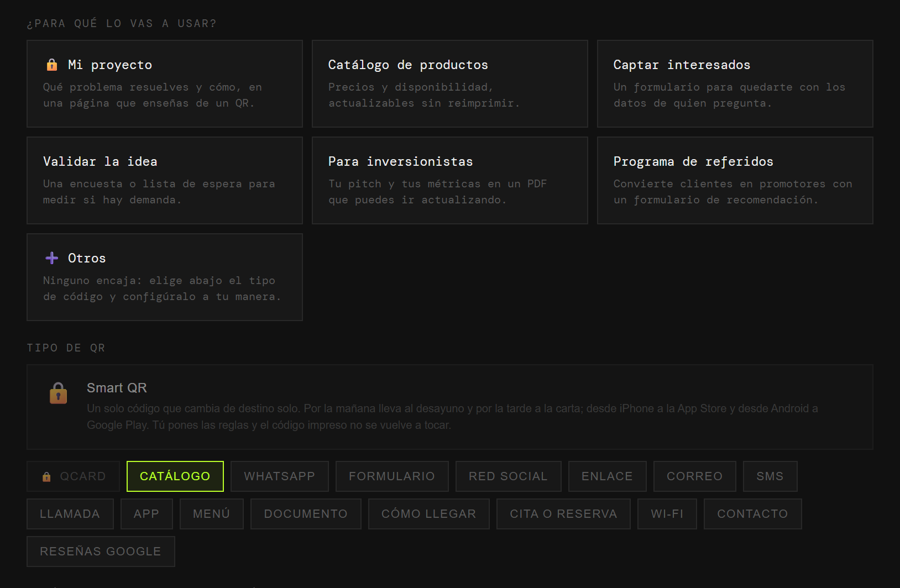The image size is (900, 588).
Task: Select the CÓMO LLEGAR QR type
Action: [x=429, y=514]
